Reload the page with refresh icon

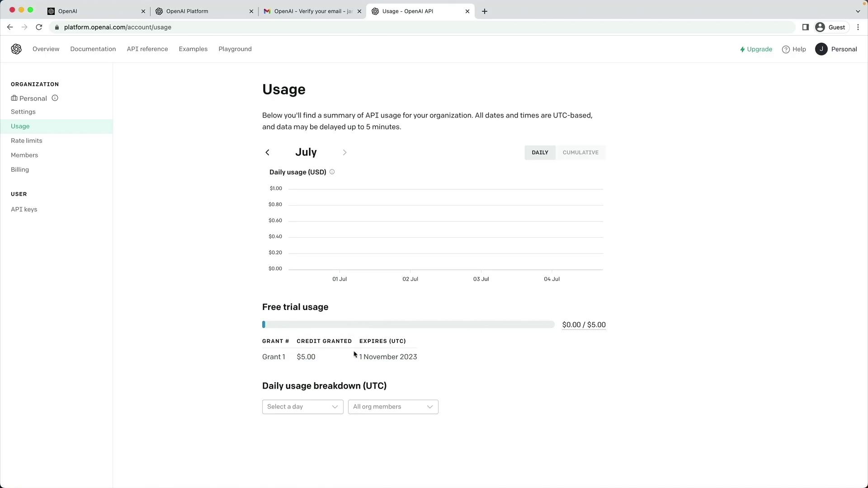[x=39, y=27]
